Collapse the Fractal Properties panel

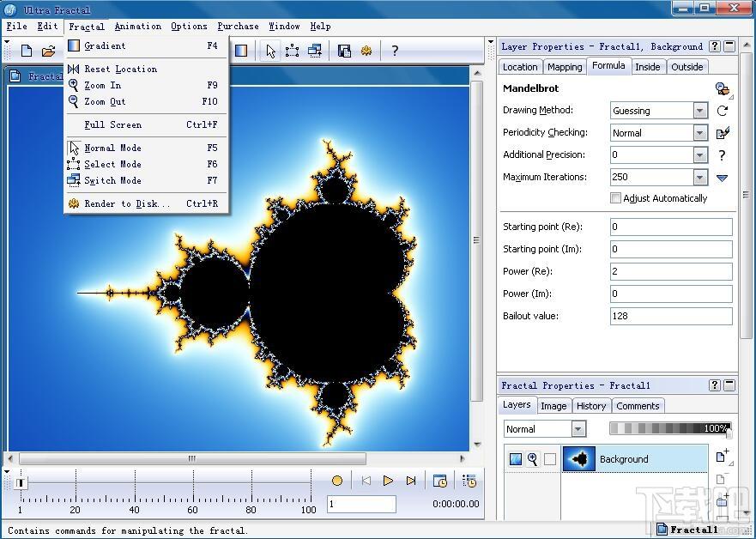tap(730, 385)
